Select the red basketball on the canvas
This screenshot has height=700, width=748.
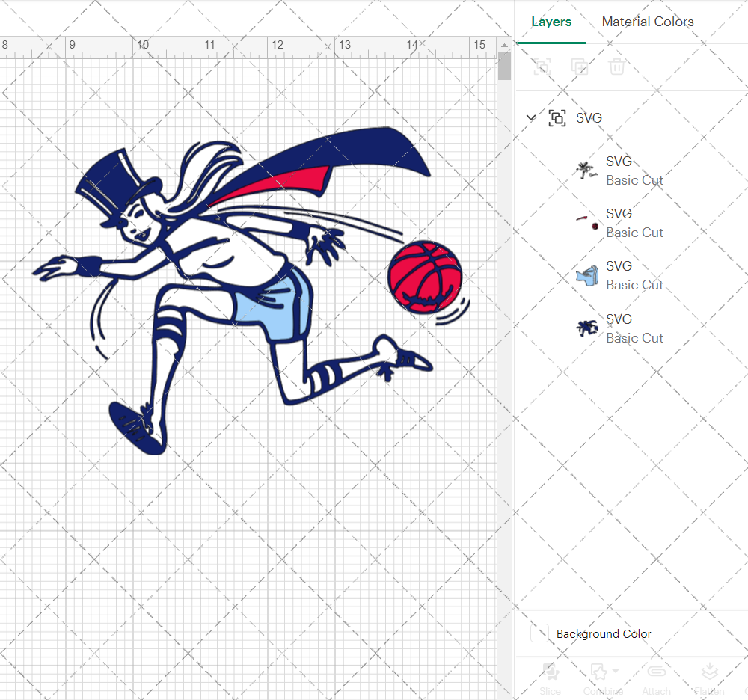[x=425, y=277]
